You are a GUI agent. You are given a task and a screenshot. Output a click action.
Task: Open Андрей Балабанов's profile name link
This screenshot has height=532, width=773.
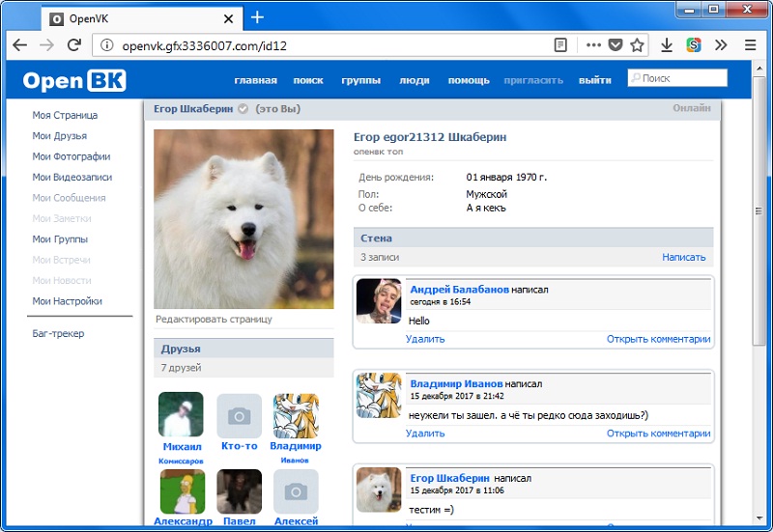click(460, 289)
